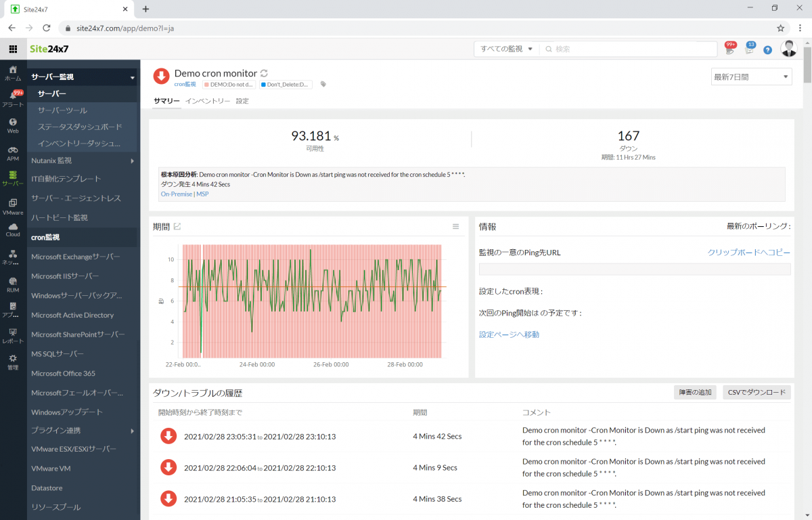Click the MSP link
812x520 pixels.
(202, 194)
